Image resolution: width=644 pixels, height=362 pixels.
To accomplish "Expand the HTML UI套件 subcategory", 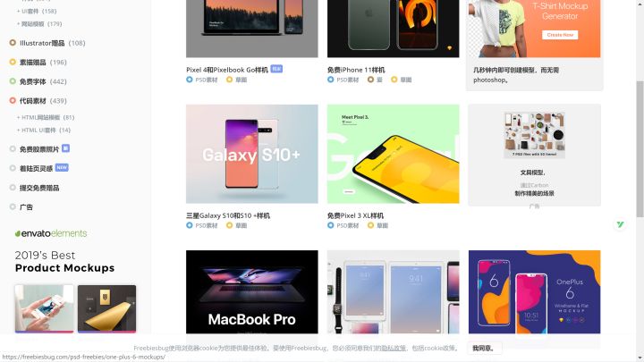I will (x=44, y=130).
